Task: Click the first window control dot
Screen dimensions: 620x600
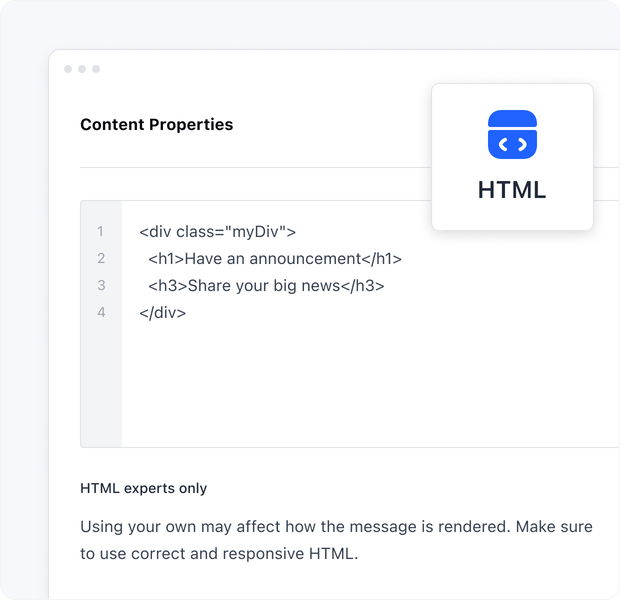Action: pos(68,69)
